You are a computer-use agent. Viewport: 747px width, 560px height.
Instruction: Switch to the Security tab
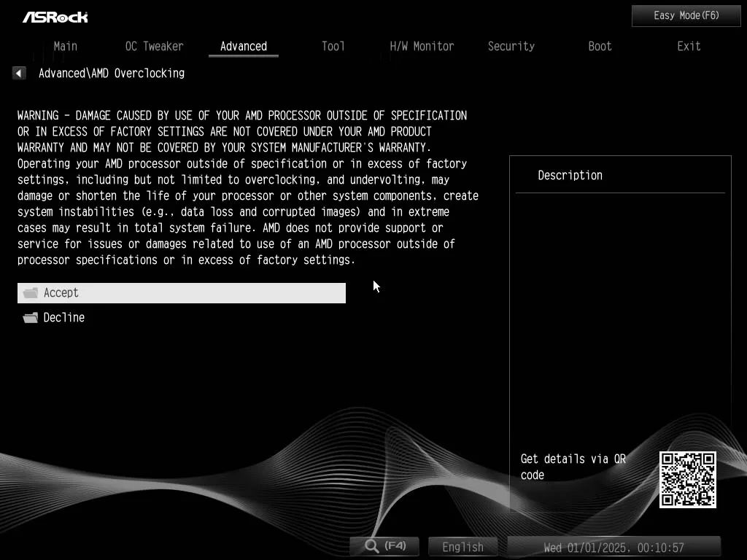pos(511,46)
